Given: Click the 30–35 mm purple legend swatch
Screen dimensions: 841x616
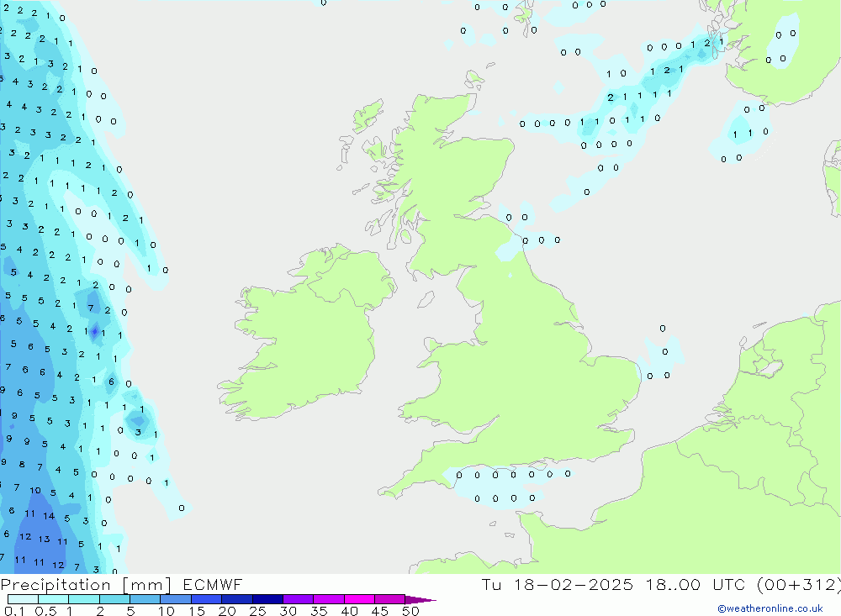Looking at the screenshot, I should click(x=298, y=599).
